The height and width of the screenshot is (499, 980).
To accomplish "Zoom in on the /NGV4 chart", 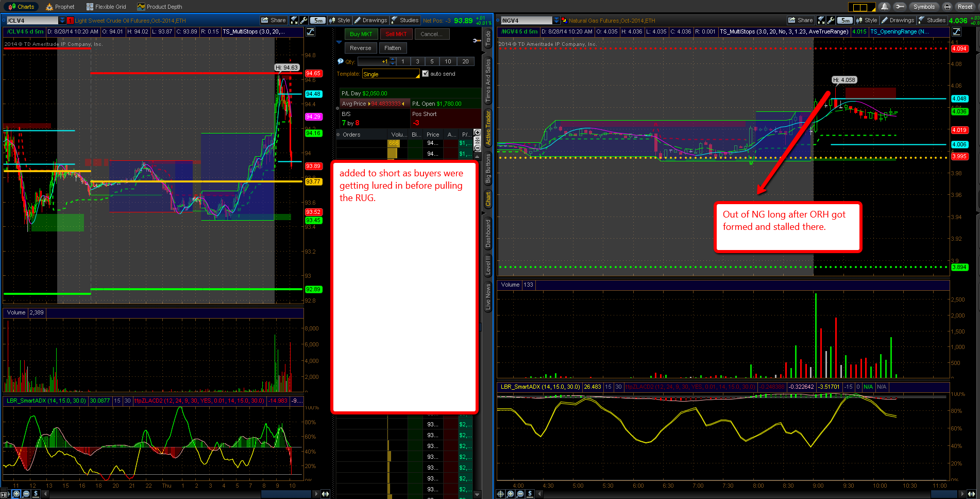I will [511, 494].
